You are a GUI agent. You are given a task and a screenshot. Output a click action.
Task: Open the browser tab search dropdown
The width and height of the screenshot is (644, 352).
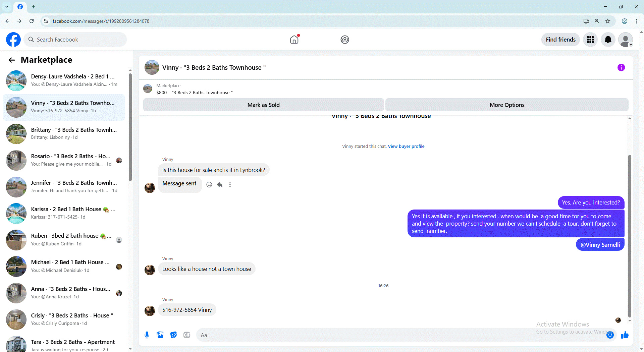[x=7, y=7]
